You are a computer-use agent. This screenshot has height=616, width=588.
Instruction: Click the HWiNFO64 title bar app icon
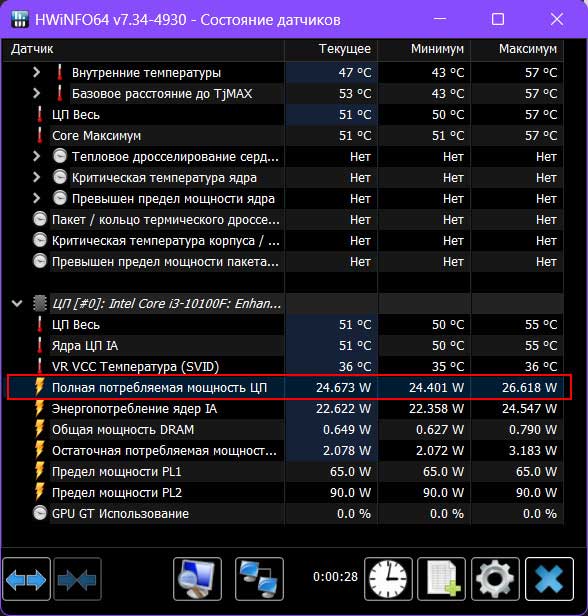pos(20,19)
